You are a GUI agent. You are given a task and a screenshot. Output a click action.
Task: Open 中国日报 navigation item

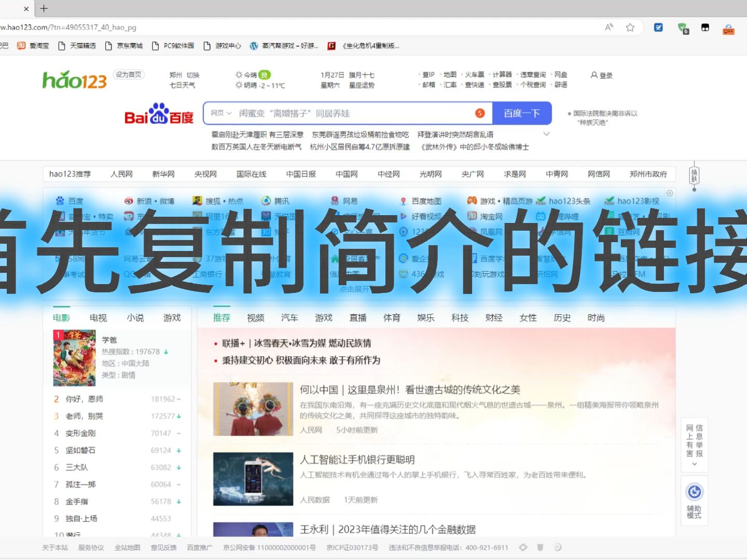[x=301, y=174]
